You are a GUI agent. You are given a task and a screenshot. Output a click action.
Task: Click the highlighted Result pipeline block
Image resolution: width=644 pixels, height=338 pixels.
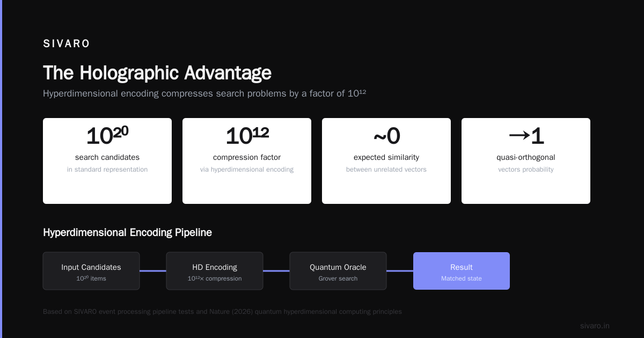pyautogui.click(x=462, y=271)
